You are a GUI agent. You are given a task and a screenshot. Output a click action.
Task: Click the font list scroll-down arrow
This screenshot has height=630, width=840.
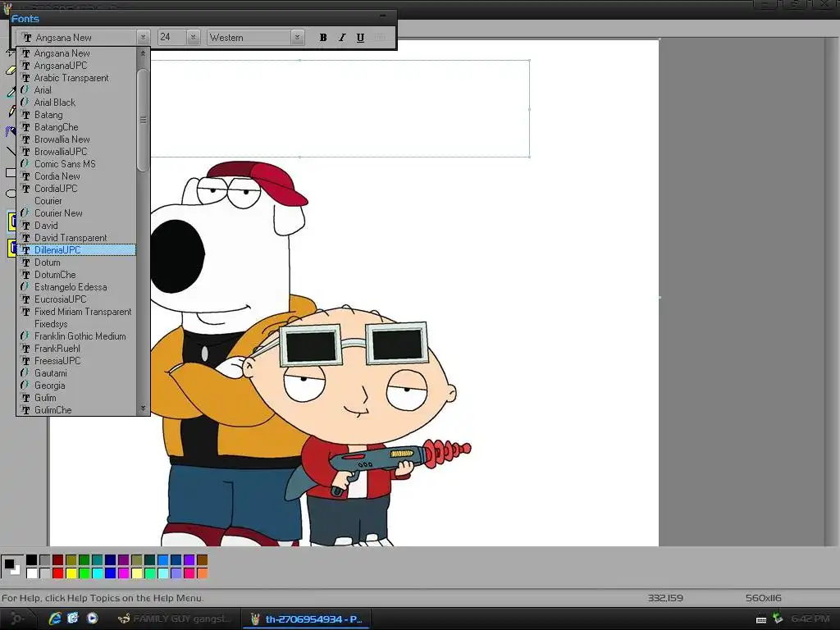click(x=143, y=409)
